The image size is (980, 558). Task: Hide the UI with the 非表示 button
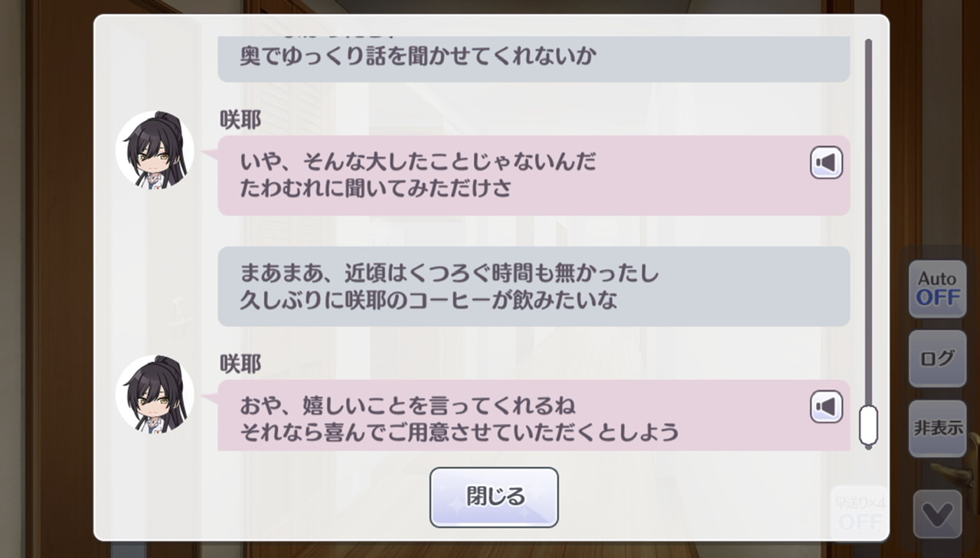point(937,429)
